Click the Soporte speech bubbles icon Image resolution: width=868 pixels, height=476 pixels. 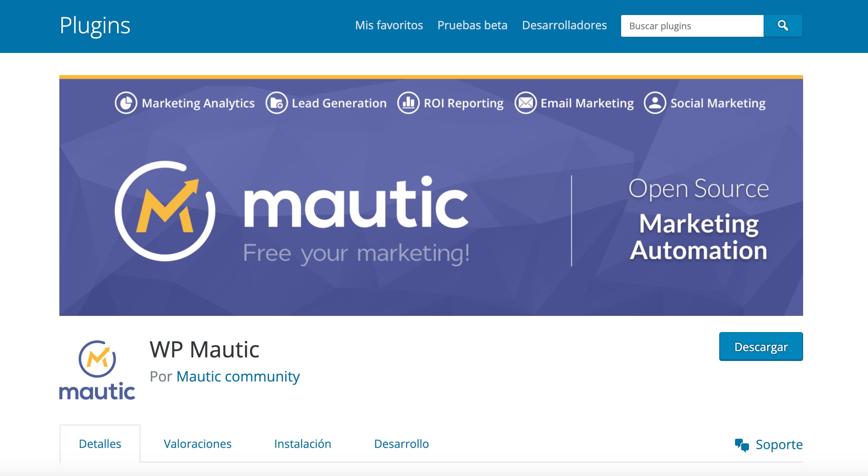[742, 445]
